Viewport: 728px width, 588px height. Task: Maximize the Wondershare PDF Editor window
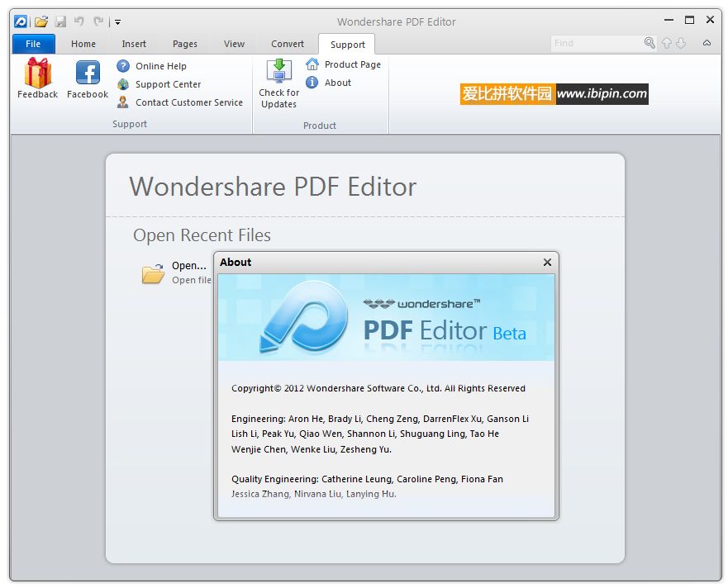(x=689, y=20)
